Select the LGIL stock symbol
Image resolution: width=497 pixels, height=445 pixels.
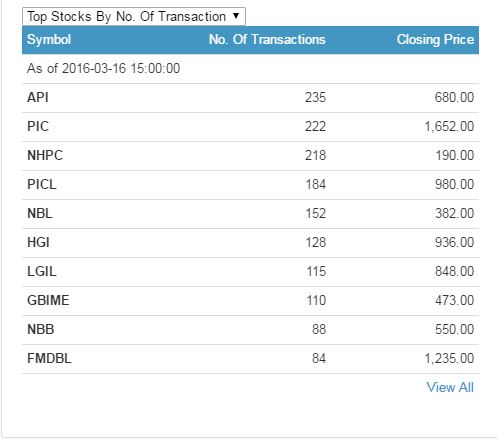(42, 272)
